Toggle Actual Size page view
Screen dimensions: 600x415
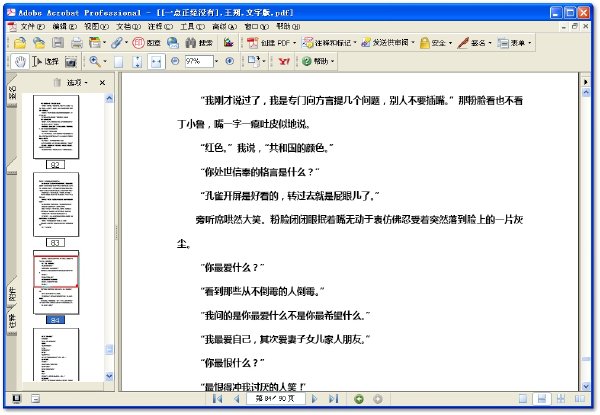point(119,62)
